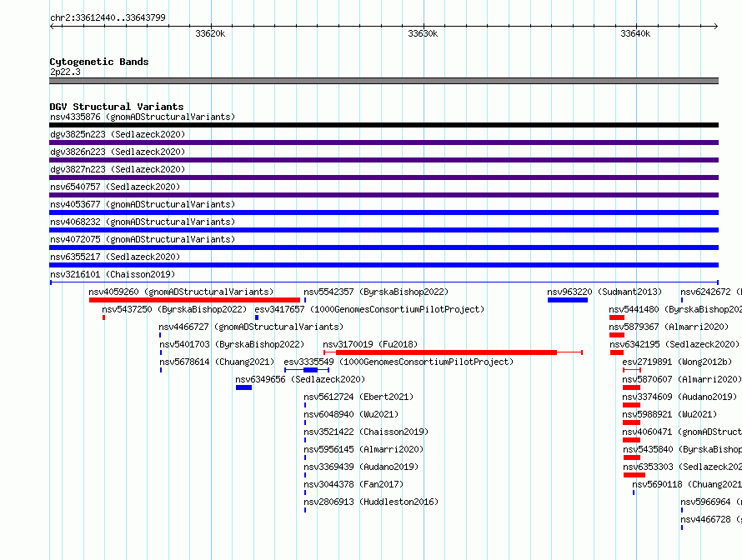Click the purple dgv3826n223 variant bar

click(x=384, y=160)
